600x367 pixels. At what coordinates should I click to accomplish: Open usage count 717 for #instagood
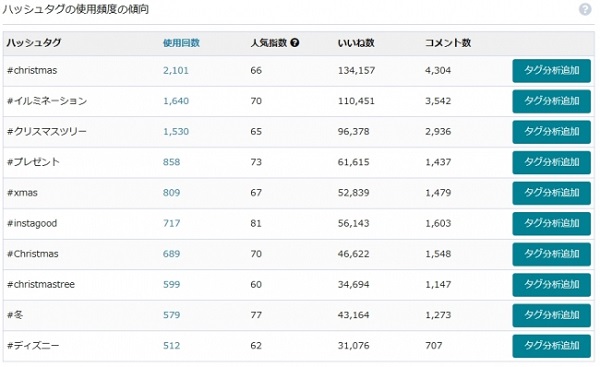pyautogui.click(x=171, y=223)
